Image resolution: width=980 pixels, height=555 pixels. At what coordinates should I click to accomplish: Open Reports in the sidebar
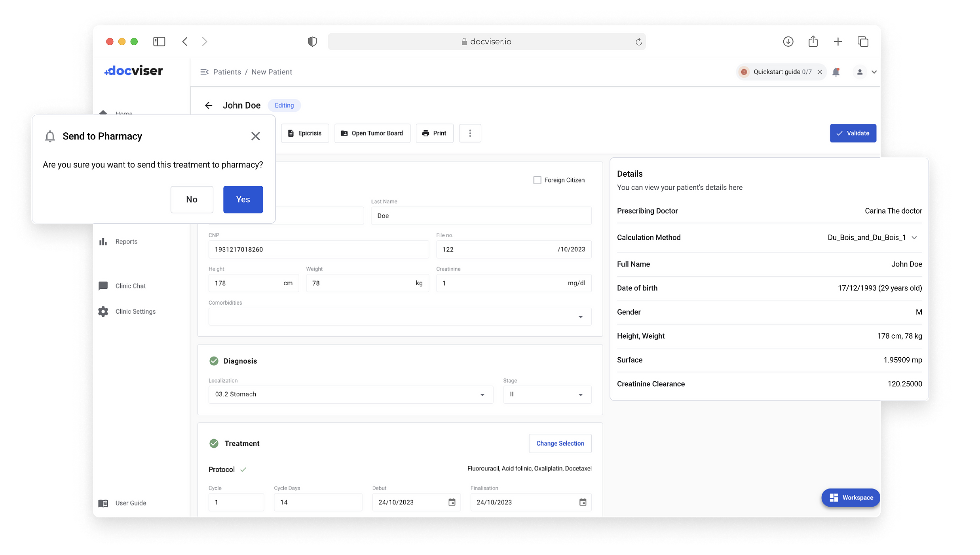[x=126, y=242]
